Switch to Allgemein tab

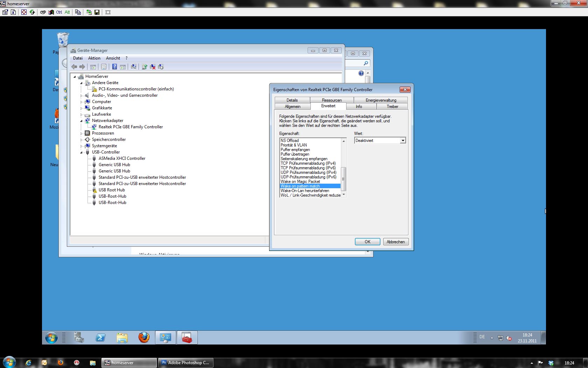coord(293,107)
